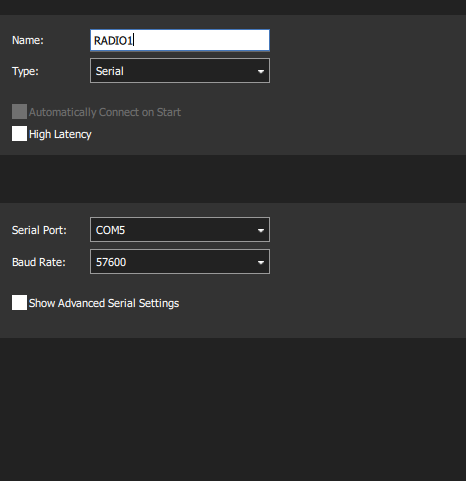Place cursor after RADIO1 text in Name field
Screen dimensions: 466x481
pyautogui.click(x=133, y=41)
